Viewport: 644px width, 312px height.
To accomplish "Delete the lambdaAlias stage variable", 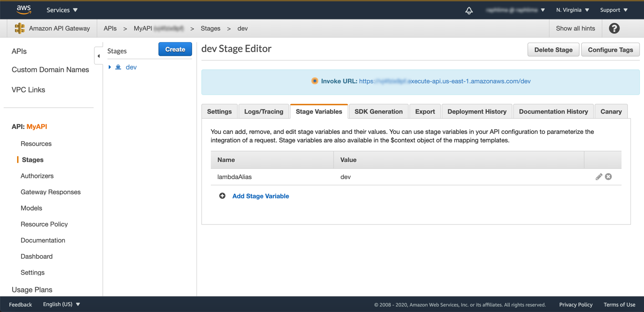I will [x=608, y=177].
